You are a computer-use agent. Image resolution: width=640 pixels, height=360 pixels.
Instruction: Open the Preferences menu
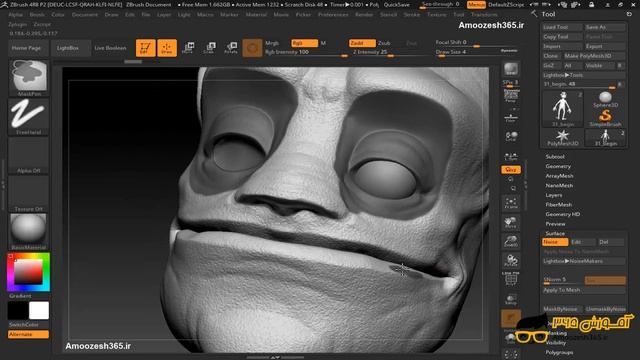pyautogui.click(x=333, y=14)
